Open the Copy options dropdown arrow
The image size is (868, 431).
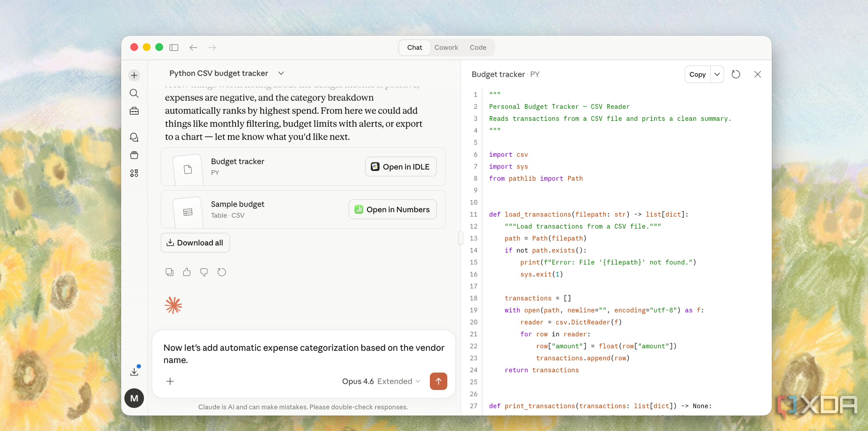pos(717,74)
